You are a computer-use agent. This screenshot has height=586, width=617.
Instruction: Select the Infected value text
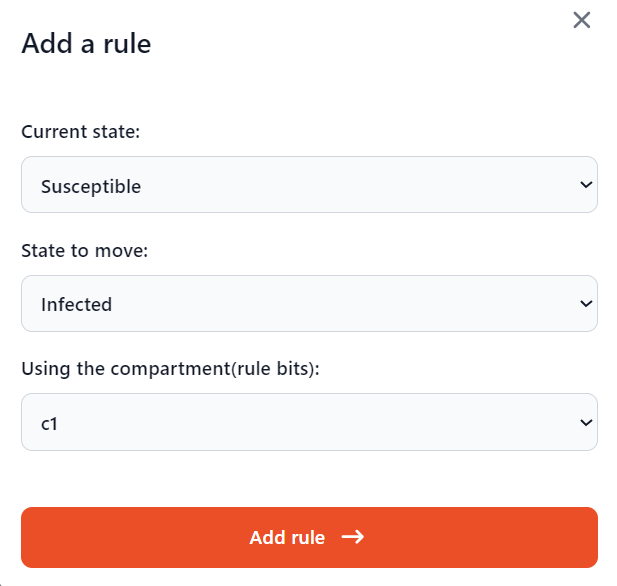click(x=76, y=305)
